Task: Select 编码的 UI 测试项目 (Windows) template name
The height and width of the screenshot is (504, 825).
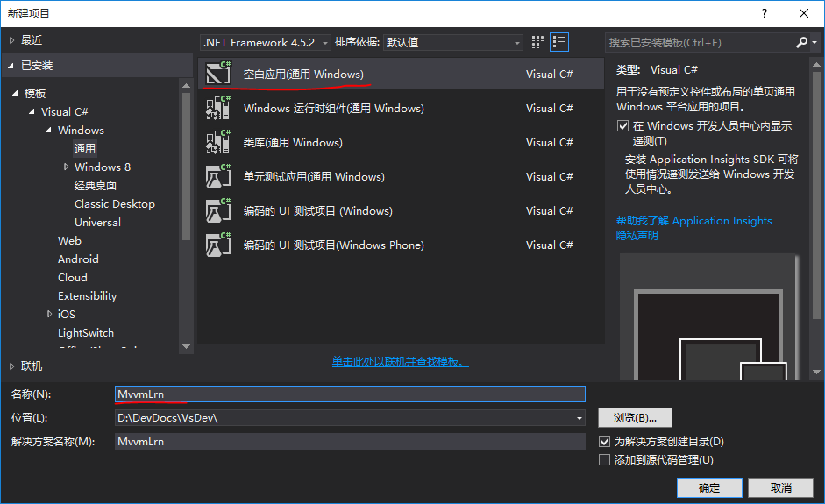Action: point(317,211)
